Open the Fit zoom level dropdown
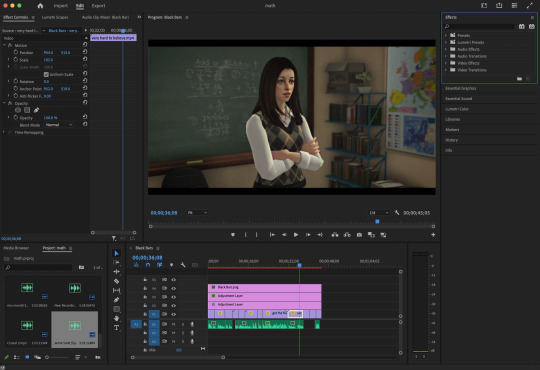Viewport: 540px width, 370px height. pyautogui.click(x=197, y=213)
